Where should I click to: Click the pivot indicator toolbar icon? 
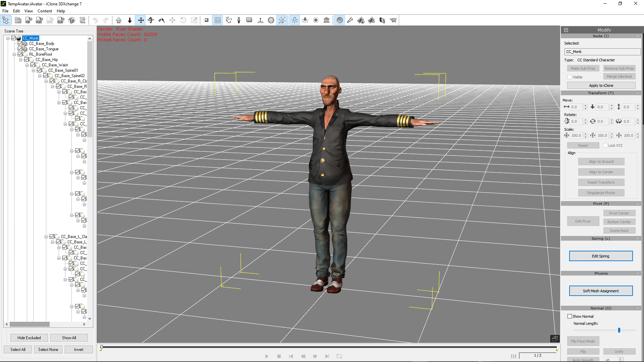coord(260,20)
